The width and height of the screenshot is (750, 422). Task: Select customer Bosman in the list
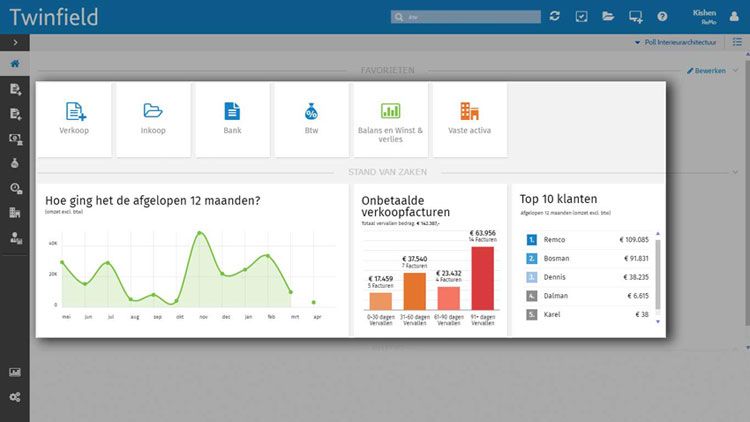tap(587, 258)
